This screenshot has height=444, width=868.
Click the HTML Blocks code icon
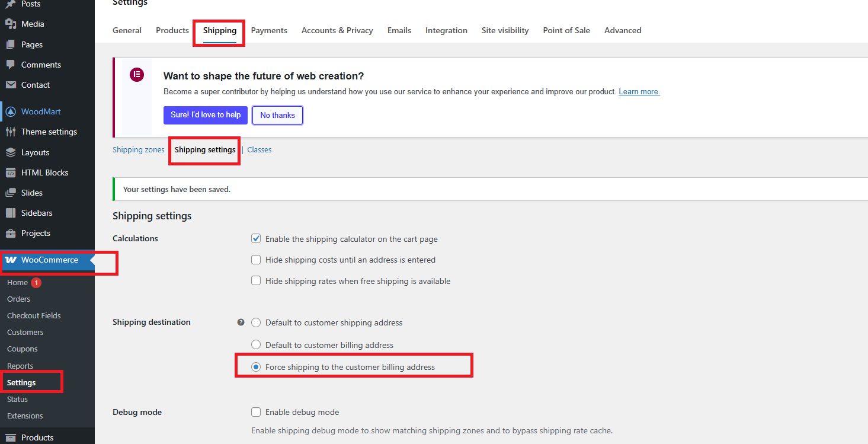[x=11, y=173]
